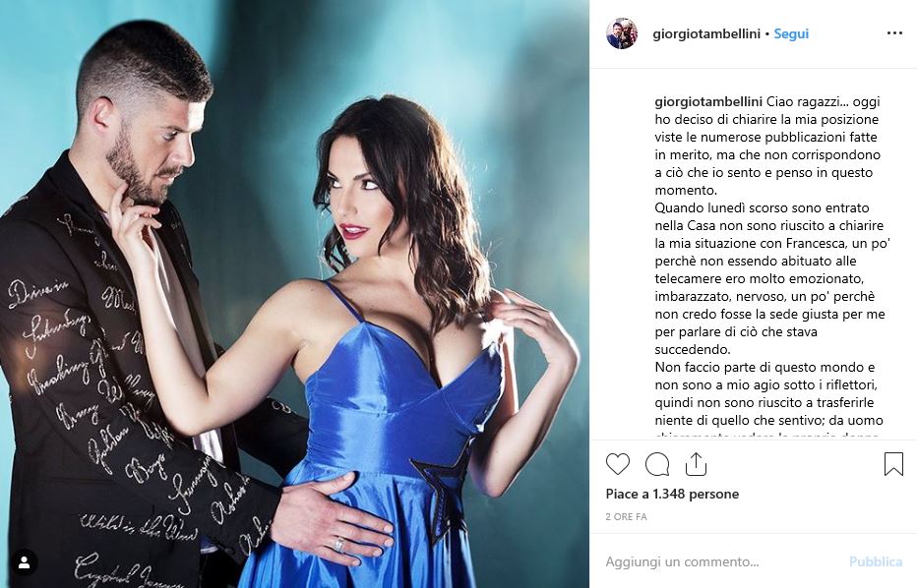Show tagged people via the person icon on the photo

tap(24, 562)
